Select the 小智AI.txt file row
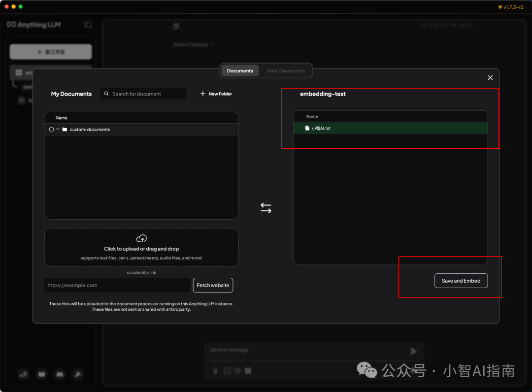The image size is (532, 392). [390, 128]
